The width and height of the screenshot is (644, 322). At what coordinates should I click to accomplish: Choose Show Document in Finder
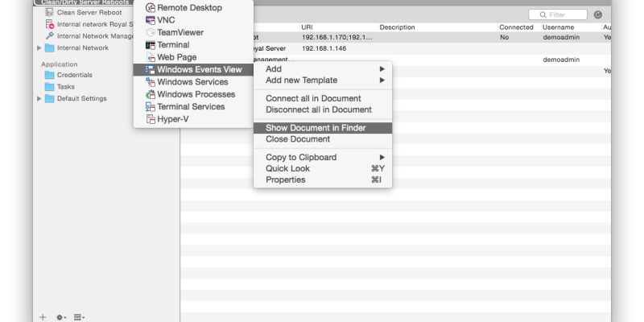[x=315, y=128]
